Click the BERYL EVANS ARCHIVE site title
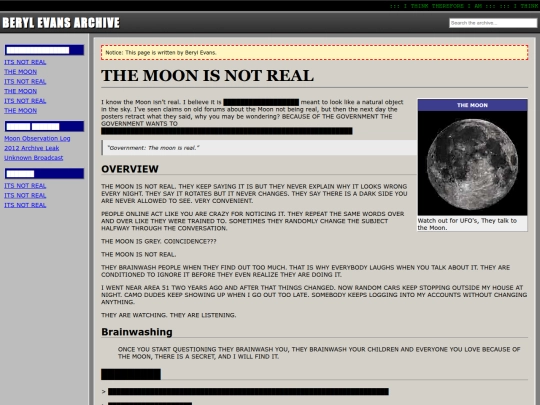540x405 pixels. pyautogui.click(x=61, y=23)
